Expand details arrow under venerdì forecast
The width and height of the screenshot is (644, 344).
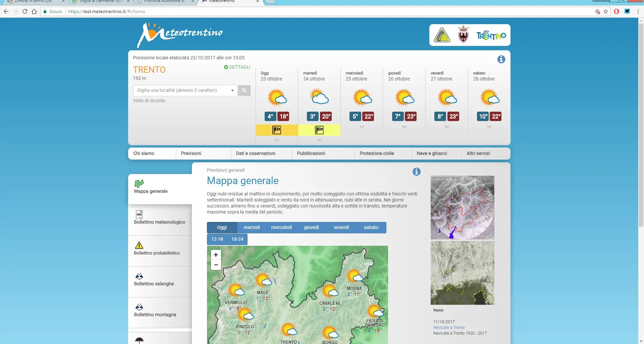(447, 127)
